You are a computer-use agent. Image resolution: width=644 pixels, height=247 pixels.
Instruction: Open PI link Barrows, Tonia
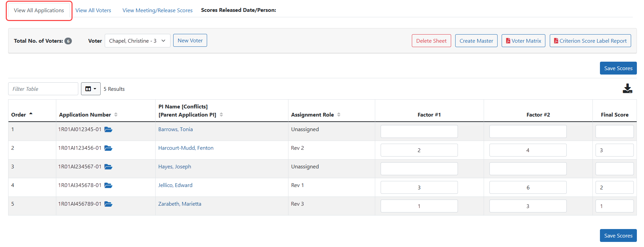[176, 129]
